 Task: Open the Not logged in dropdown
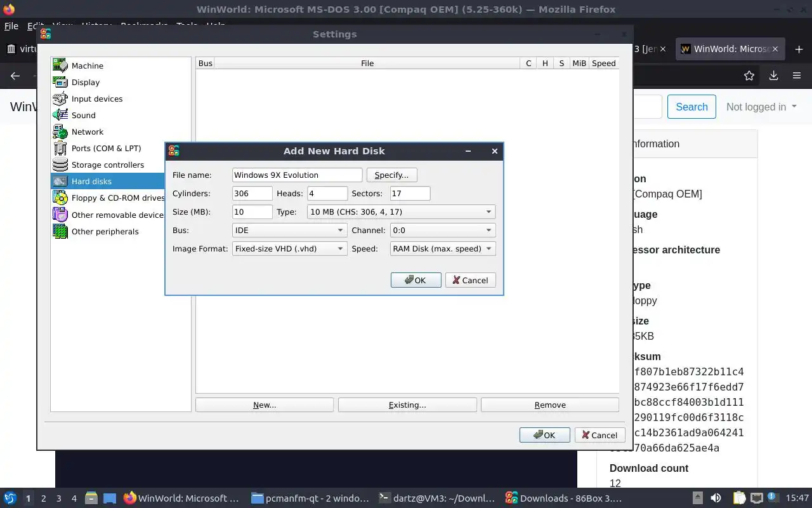click(761, 107)
